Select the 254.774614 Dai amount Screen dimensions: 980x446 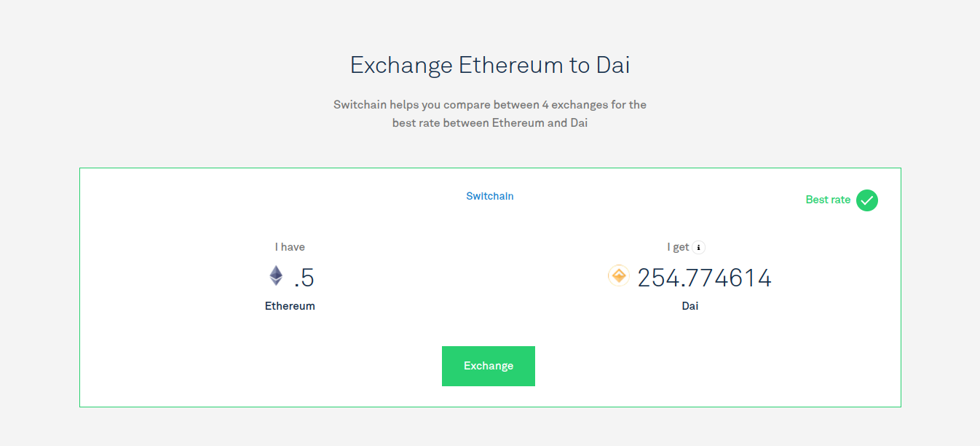point(704,278)
